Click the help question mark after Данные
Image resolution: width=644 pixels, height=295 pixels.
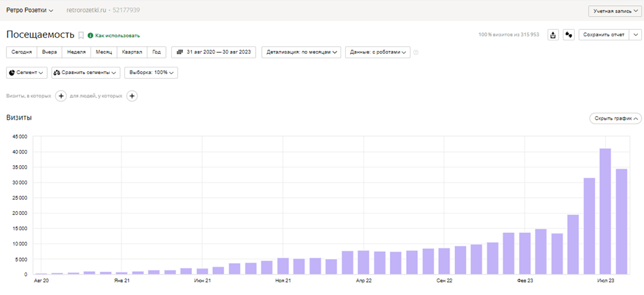416,52
